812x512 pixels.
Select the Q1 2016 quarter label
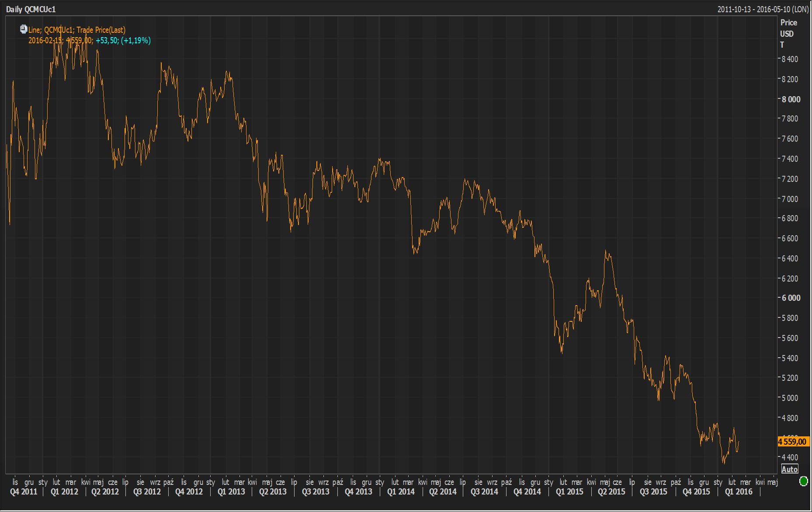(739, 491)
